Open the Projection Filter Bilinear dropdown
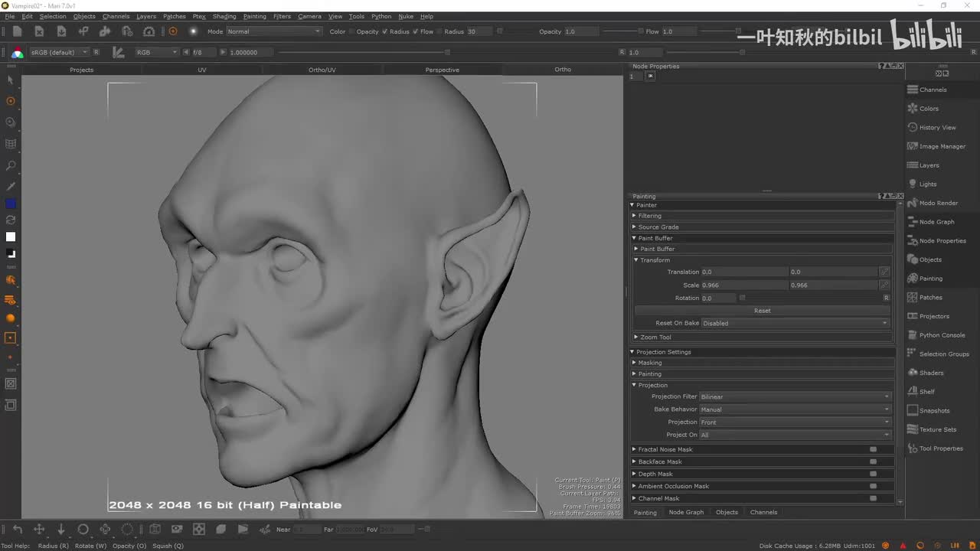This screenshot has height=551, width=980. [x=795, y=396]
